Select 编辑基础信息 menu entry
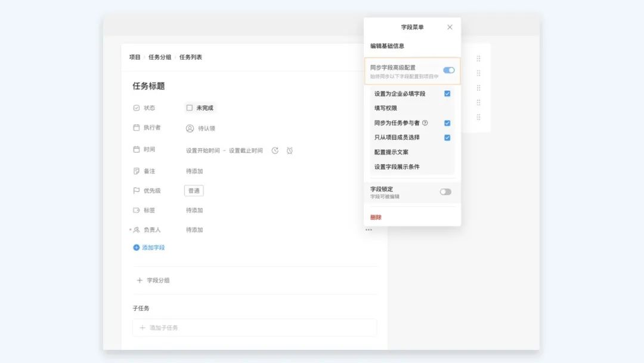This screenshot has width=644, height=363. pyautogui.click(x=388, y=46)
